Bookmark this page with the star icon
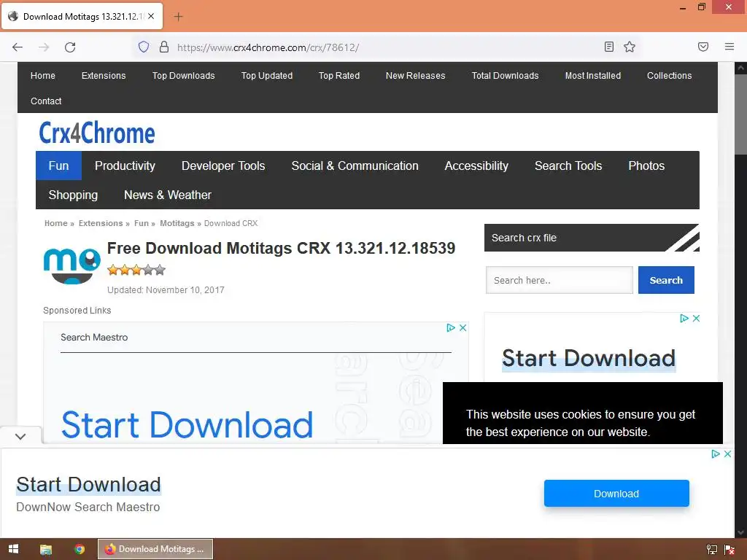The height and width of the screenshot is (560, 747). tap(630, 47)
